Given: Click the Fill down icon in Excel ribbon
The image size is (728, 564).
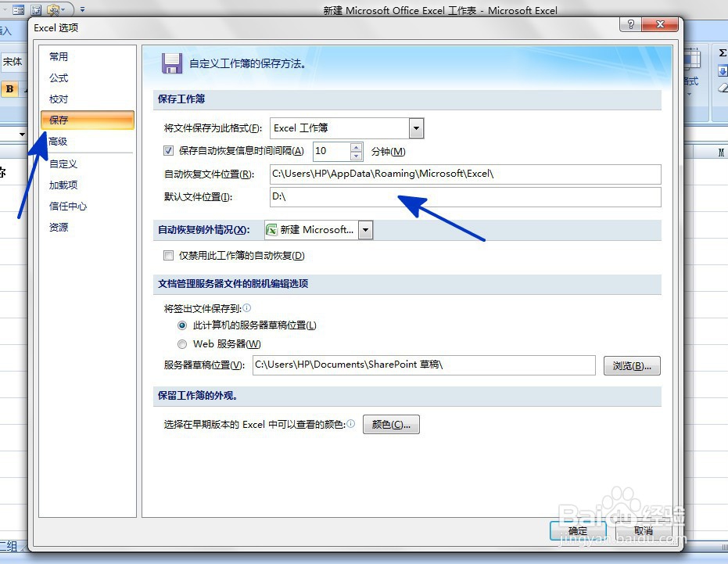Looking at the screenshot, I should [723, 71].
